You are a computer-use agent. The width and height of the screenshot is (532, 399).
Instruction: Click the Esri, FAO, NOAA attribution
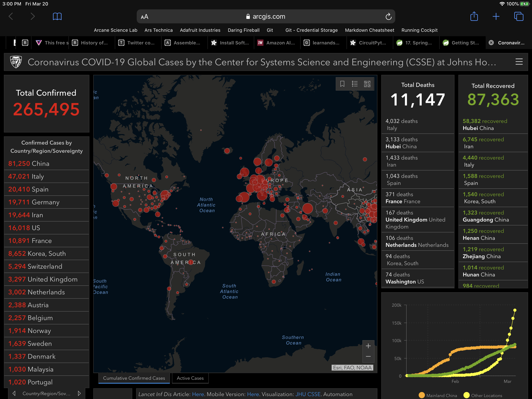click(352, 367)
